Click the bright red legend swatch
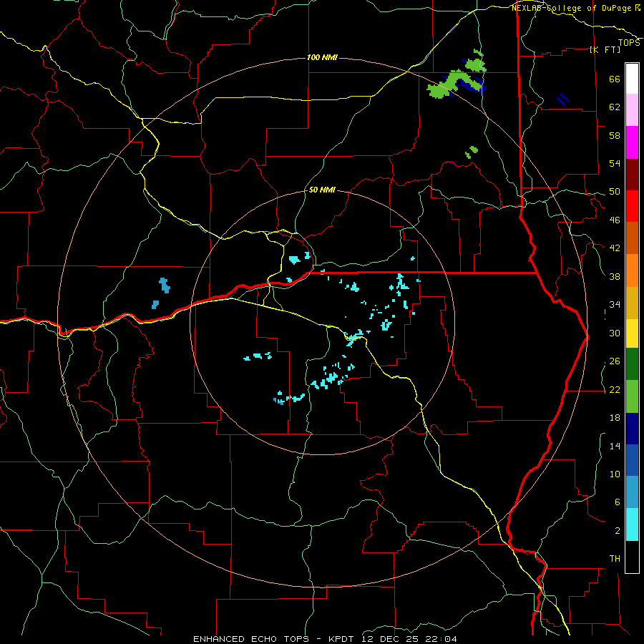This screenshot has width=644, height=644. [x=632, y=206]
